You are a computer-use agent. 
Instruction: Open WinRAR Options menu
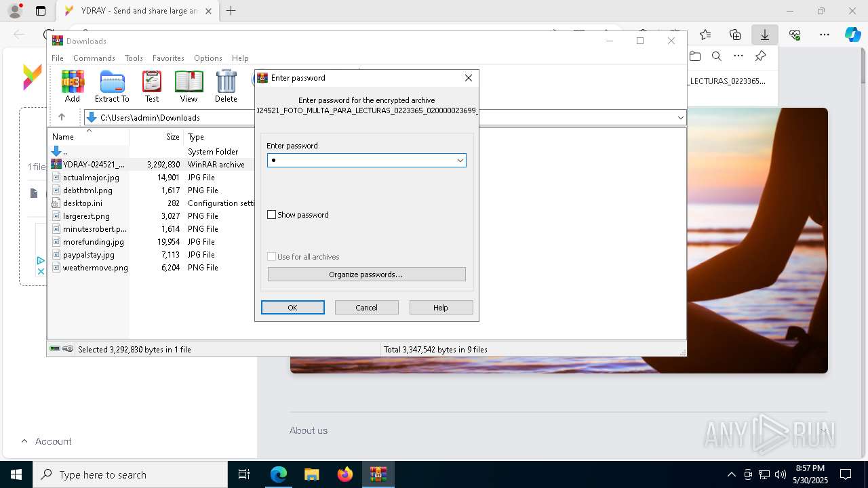coord(208,58)
